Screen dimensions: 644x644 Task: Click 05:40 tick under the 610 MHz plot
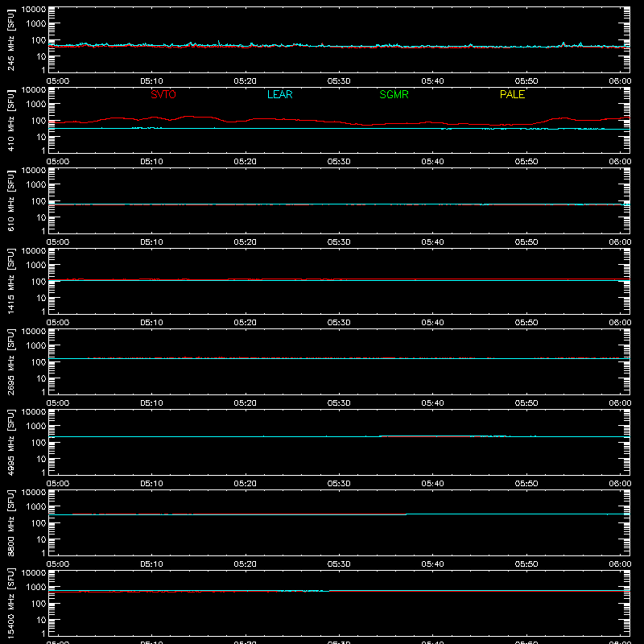[432, 242]
